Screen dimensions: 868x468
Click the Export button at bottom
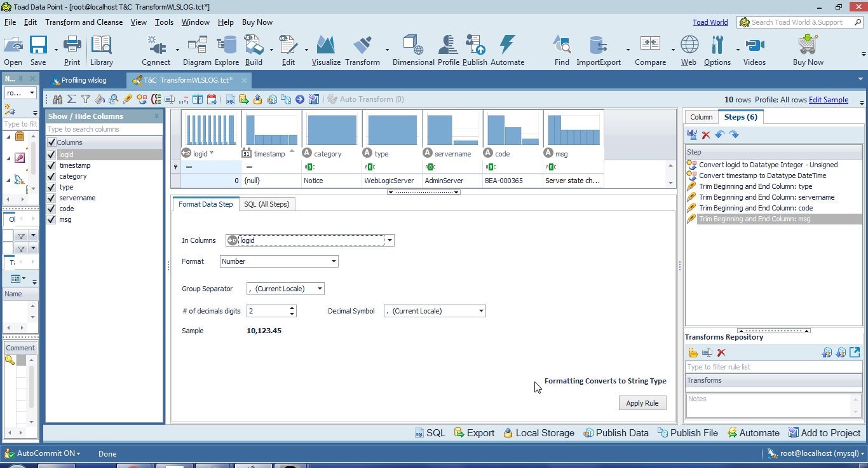[x=474, y=433]
